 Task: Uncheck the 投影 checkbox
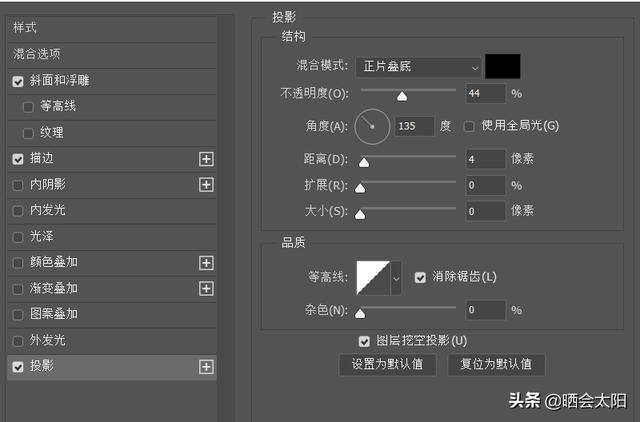click(x=18, y=367)
